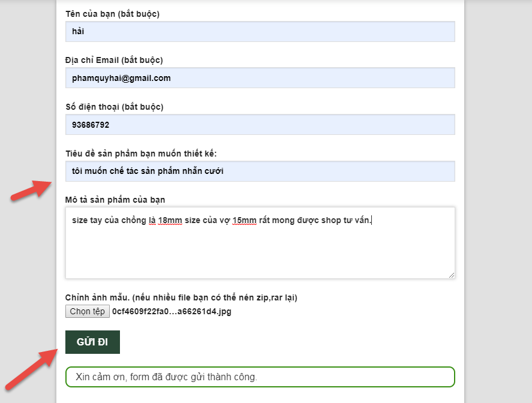
Task: Click the selected file name 0cf4609f22fa0...a66261d4.jpg
Action: (x=172, y=311)
